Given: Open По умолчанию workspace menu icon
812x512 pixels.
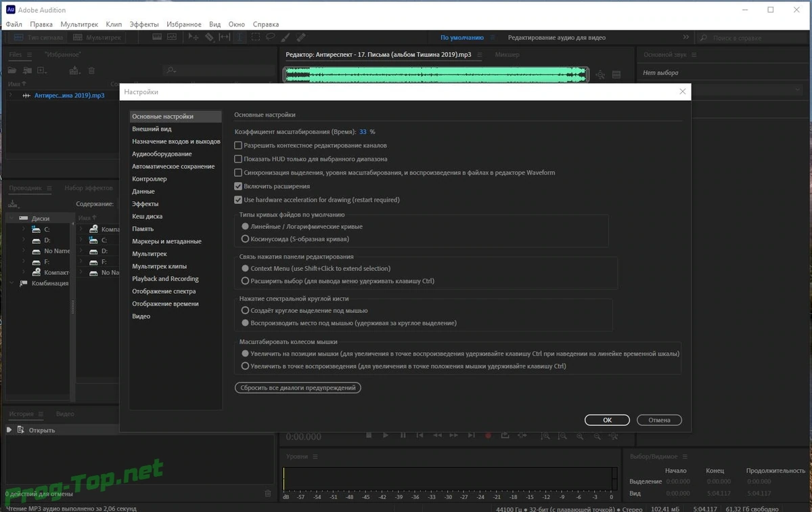Looking at the screenshot, I should pos(494,38).
